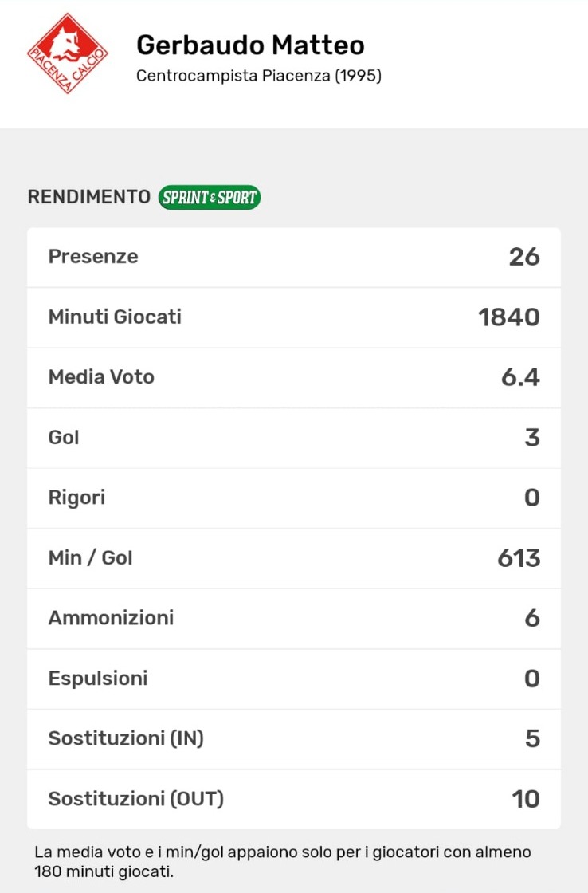Tap the 613 minutes-per-goal value

pyautogui.click(x=519, y=558)
